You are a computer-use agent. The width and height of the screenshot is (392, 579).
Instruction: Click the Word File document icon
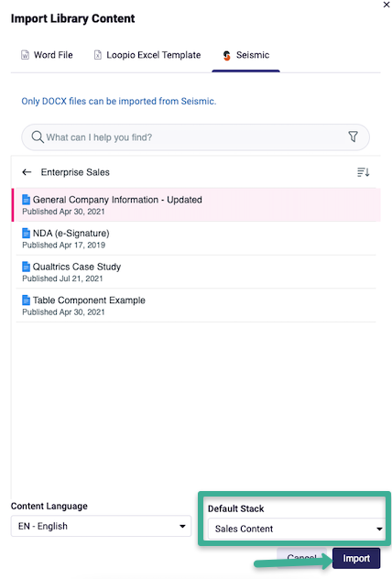click(x=25, y=55)
